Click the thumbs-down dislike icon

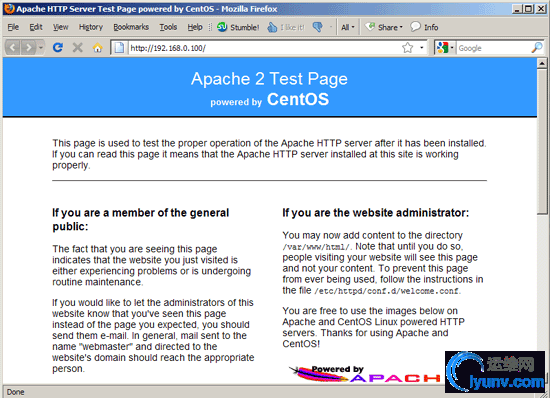click(x=318, y=27)
